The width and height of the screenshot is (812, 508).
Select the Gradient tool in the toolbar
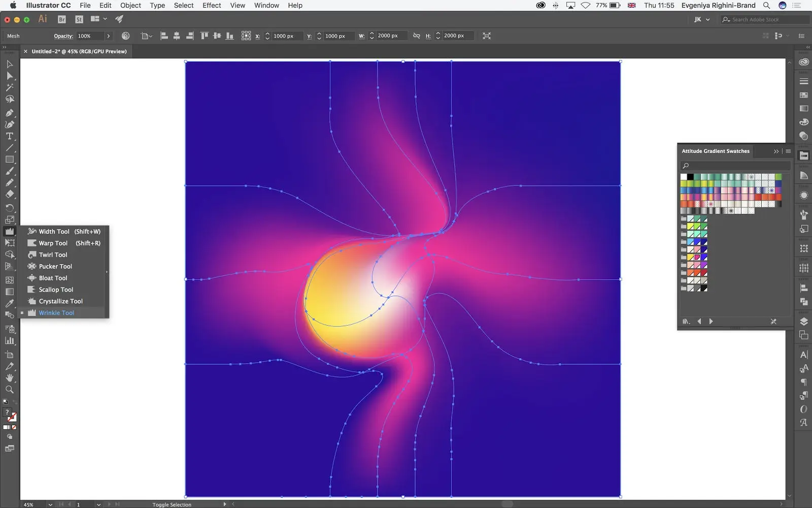(9, 292)
